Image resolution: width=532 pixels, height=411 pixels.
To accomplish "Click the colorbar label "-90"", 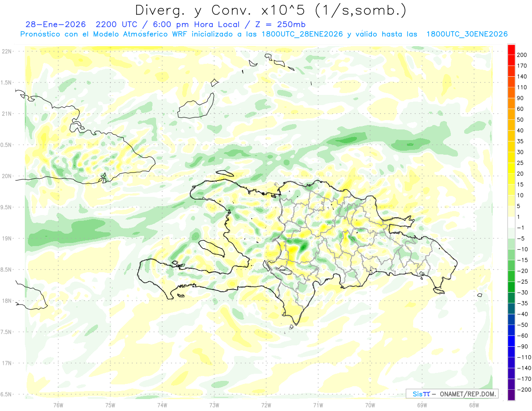I will (x=523, y=347).
